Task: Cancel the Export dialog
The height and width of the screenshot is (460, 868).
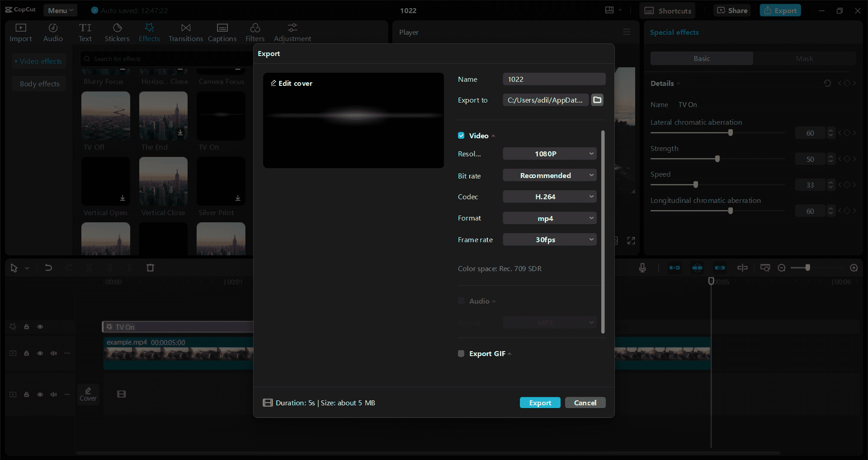Action: click(x=585, y=403)
